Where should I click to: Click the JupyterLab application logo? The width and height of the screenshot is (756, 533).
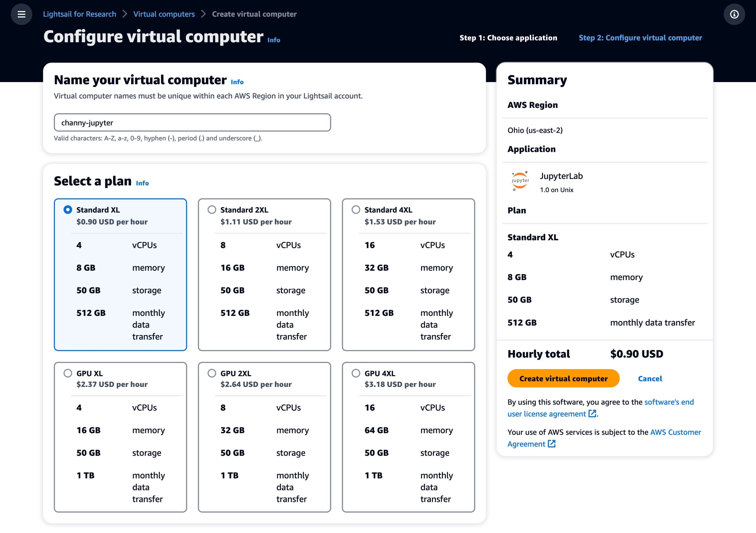pyautogui.click(x=520, y=181)
